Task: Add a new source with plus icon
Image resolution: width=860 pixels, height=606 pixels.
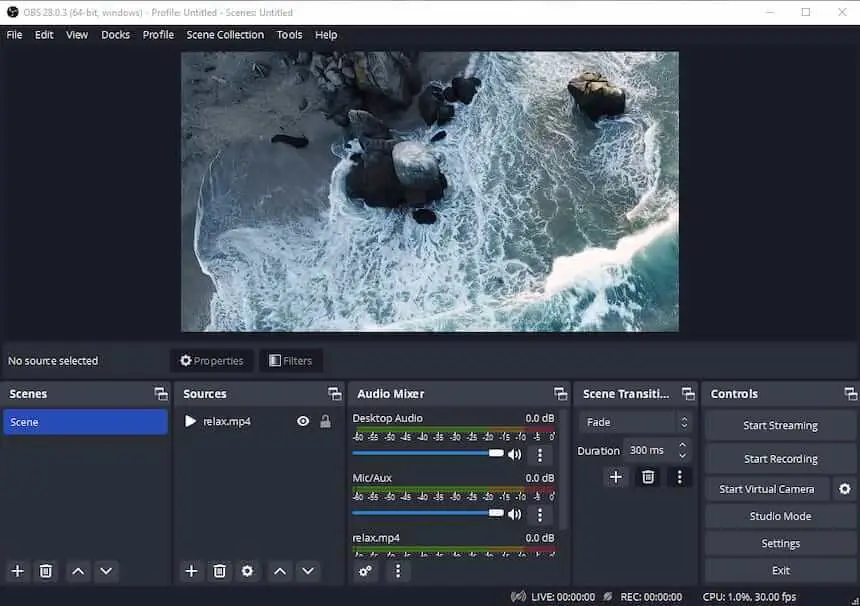Action: point(191,571)
